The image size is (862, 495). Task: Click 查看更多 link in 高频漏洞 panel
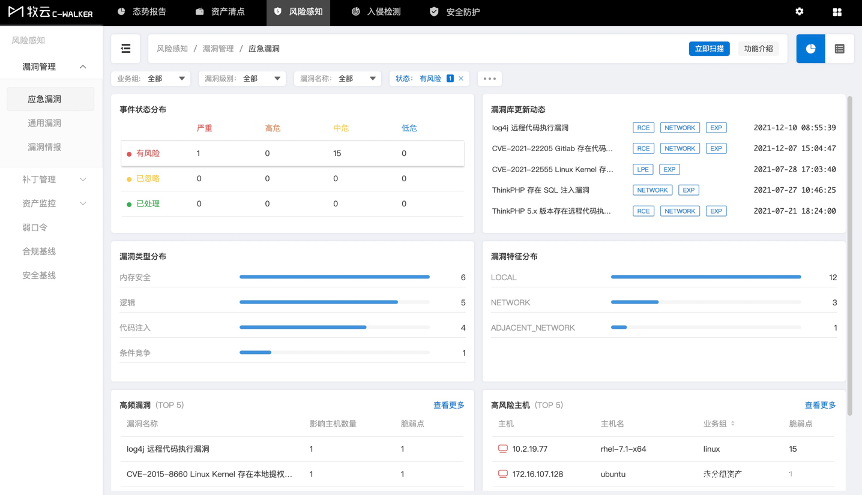(x=449, y=405)
